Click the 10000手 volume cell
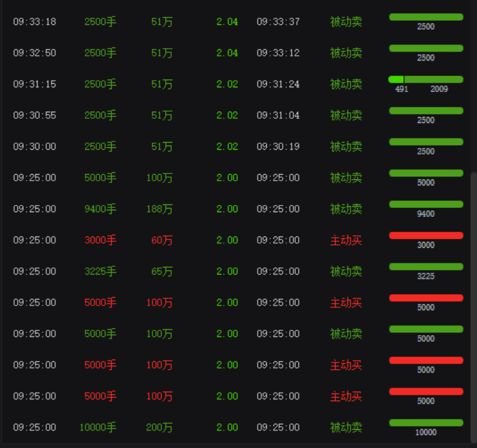Viewport: 477px width, 448px height. (98, 427)
